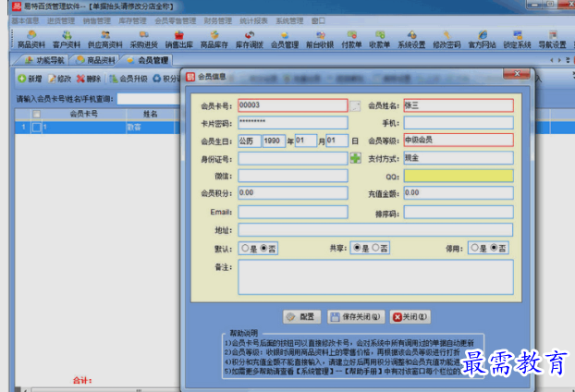Open 收款单 toolbar icon

coord(380,40)
